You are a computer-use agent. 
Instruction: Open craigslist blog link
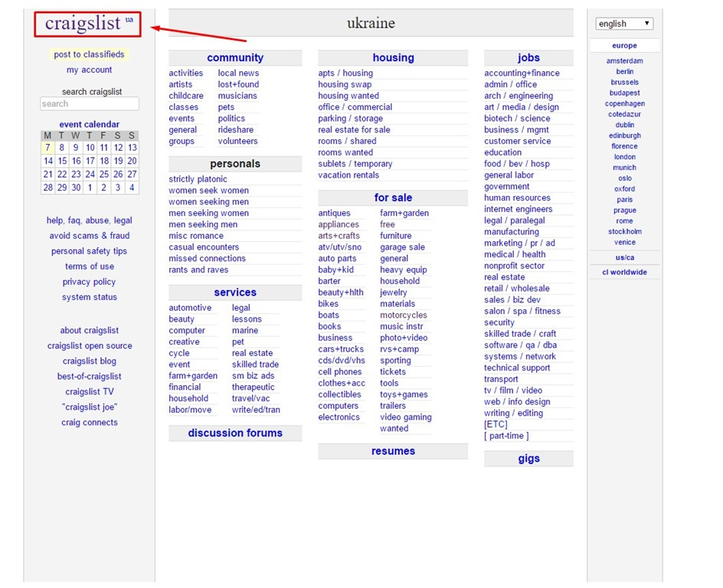(x=90, y=361)
